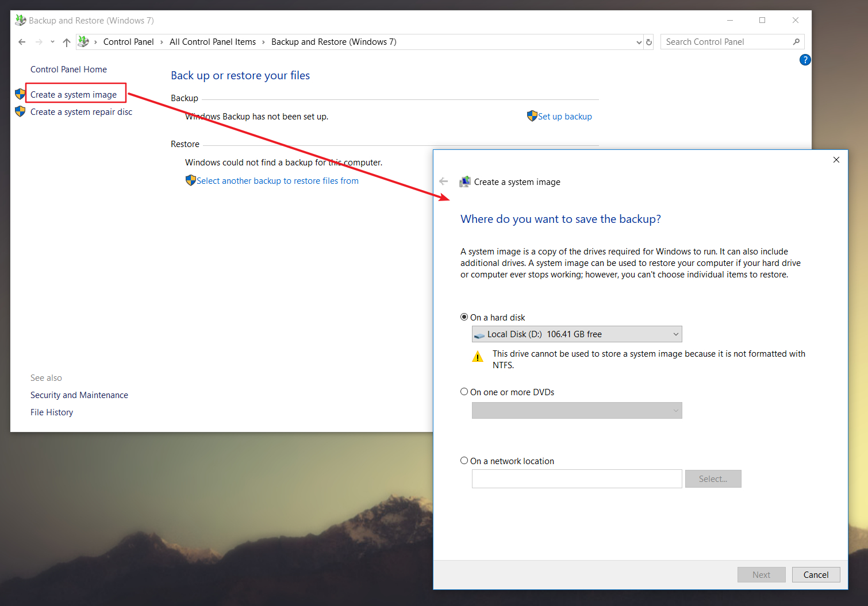Click shield icon beside Select another backup
868x606 pixels.
tap(191, 180)
